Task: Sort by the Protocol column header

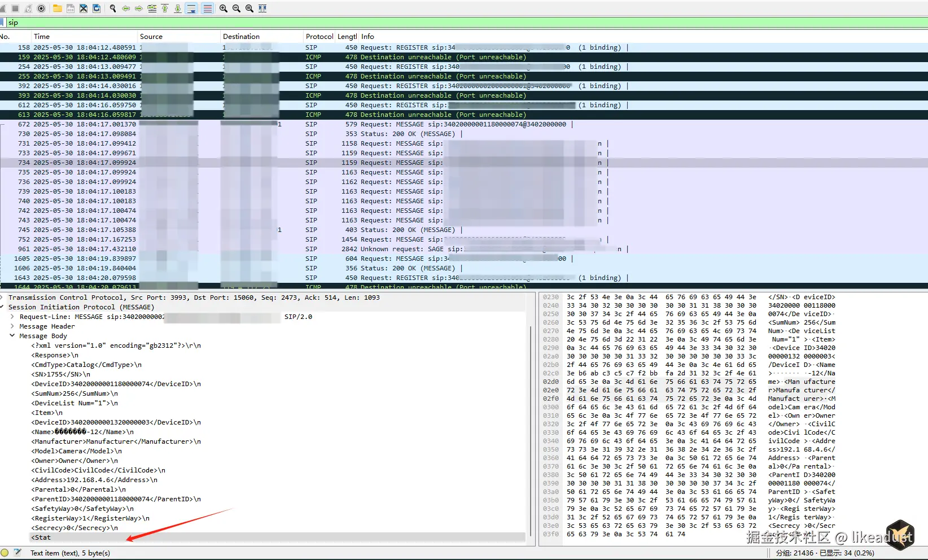Action: (x=319, y=37)
